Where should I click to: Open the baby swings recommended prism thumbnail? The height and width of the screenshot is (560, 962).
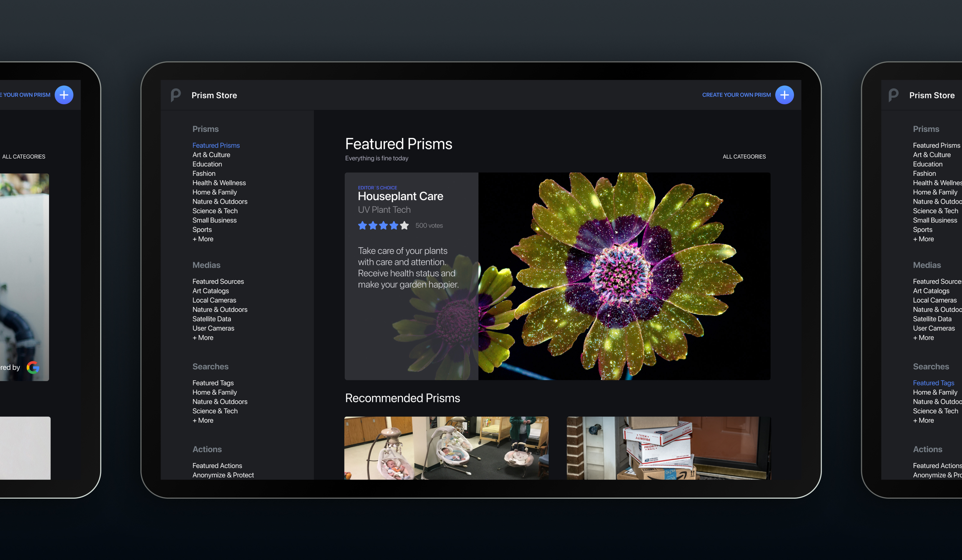(x=446, y=448)
